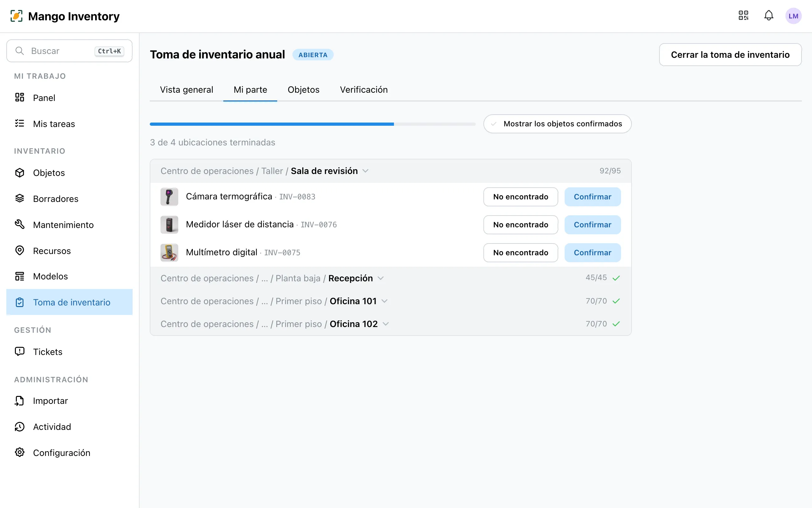Click the ubicaciones progress bar

click(x=313, y=124)
